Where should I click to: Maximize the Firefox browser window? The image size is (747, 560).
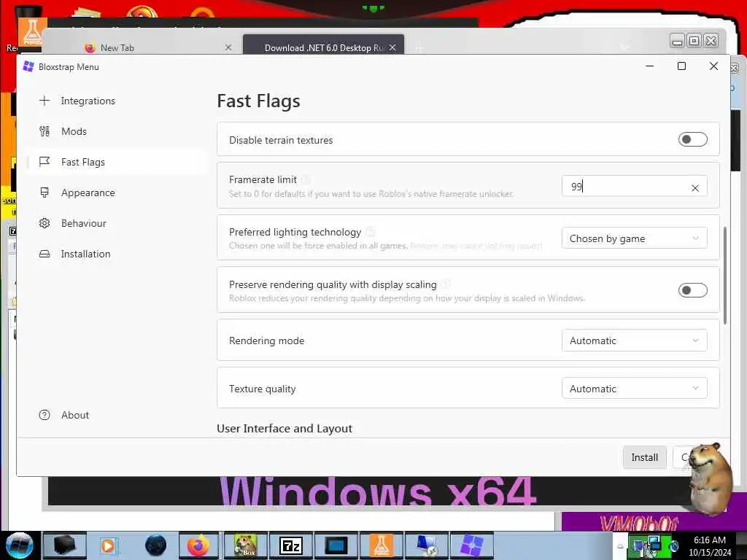694,42
